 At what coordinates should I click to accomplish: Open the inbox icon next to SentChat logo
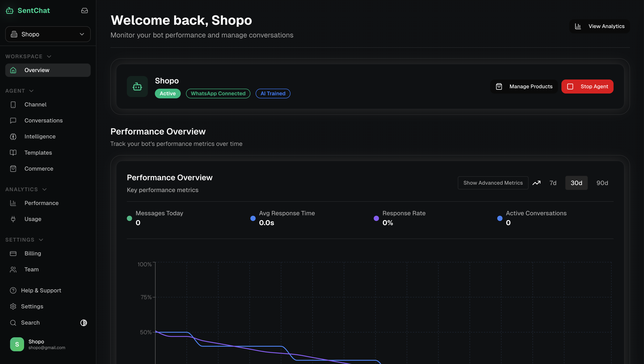pyautogui.click(x=84, y=11)
